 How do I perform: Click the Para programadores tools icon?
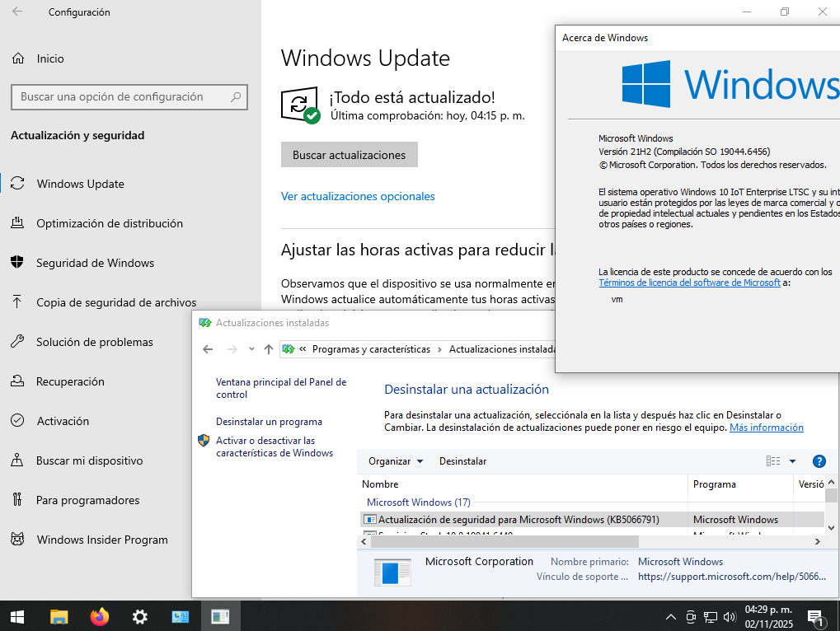pyautogui.click(x=17, y=499)
